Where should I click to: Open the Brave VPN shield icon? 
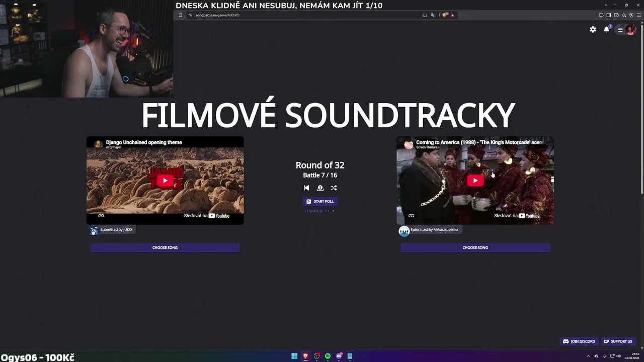pyautogui.click(x=631, y=15)
